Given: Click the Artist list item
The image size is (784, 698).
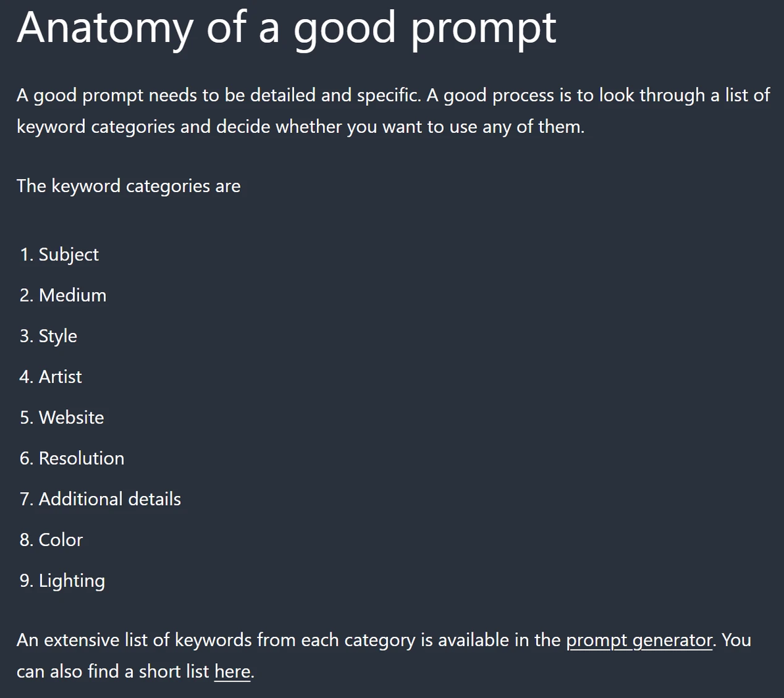Looking at the screenshot, I should click(x=61, y=377).
